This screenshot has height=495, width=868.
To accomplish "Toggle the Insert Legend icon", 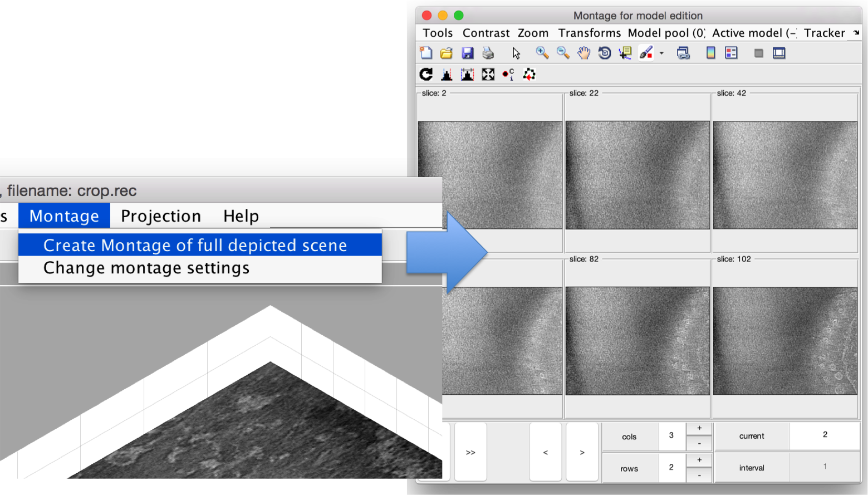I will coord(731,53).
